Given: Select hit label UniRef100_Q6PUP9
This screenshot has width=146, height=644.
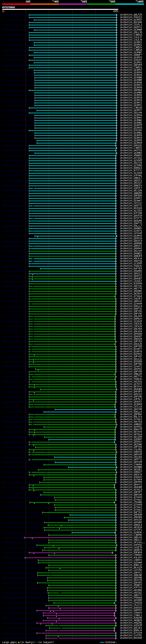Looking at the screenshot, I should pos(131,65).
